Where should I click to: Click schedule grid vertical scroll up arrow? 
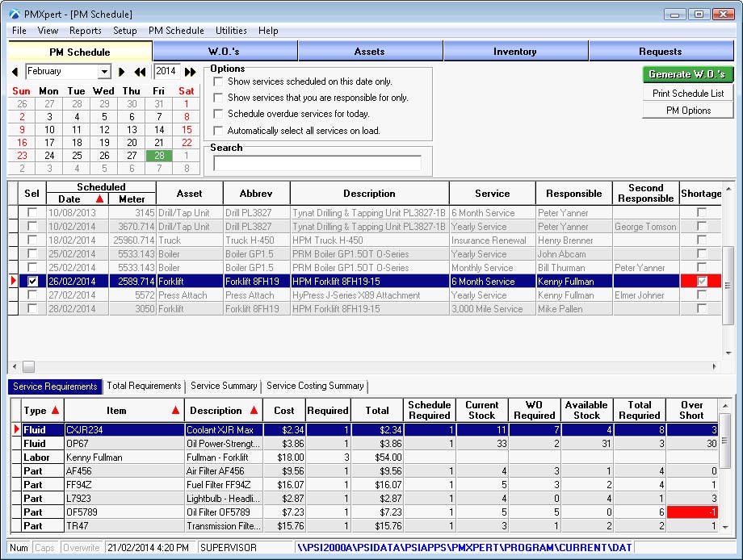click(728, 189)
